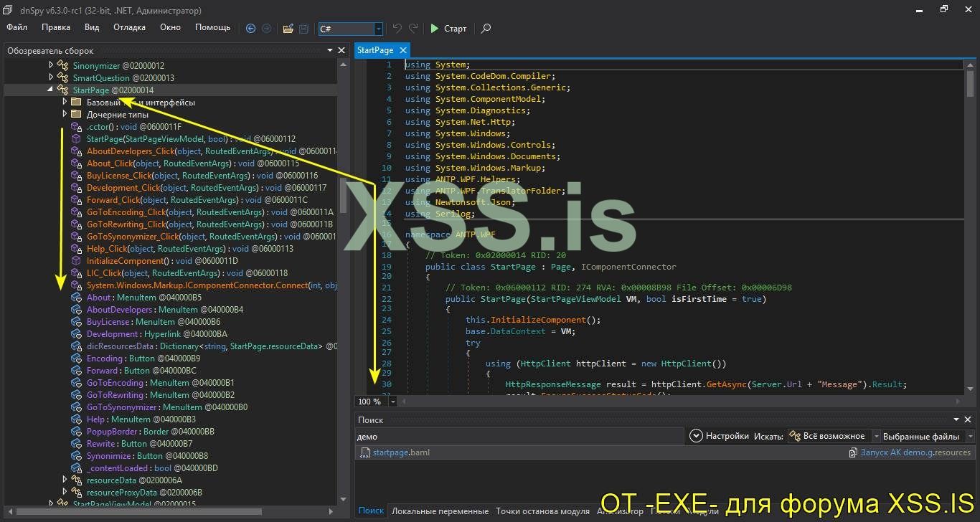Open the Отладка menu

[129, 27]
